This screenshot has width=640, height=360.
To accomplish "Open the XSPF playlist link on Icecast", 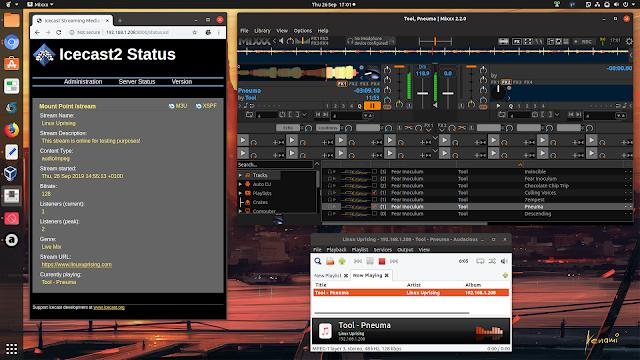I will [207, 106].
